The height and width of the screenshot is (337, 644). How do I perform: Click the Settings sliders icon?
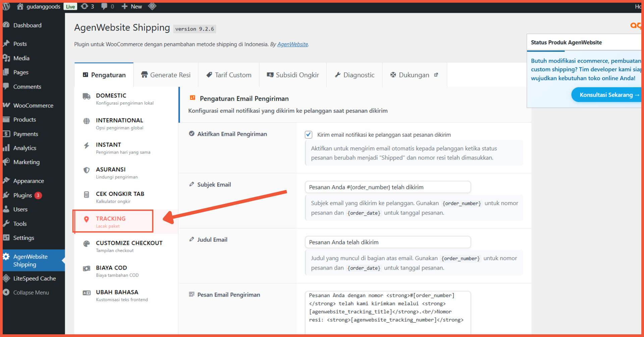[x=6, y=237]
